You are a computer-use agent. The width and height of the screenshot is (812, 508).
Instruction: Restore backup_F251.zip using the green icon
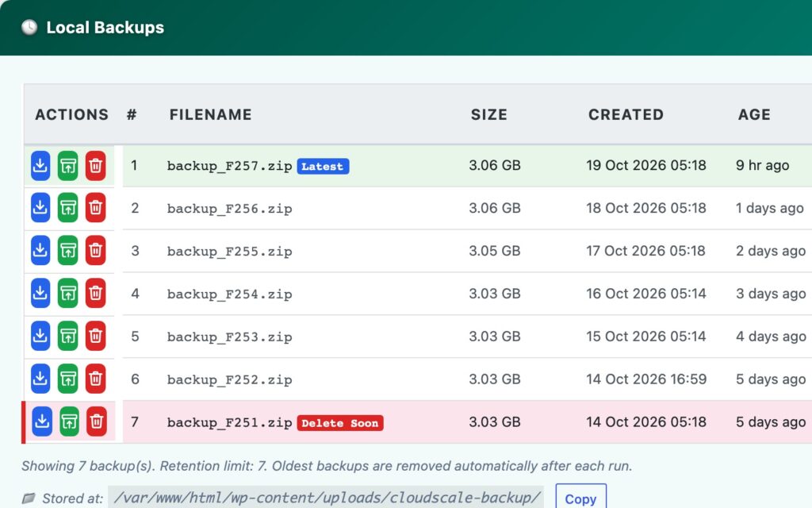pyautogui.click(x=70, y=421)
